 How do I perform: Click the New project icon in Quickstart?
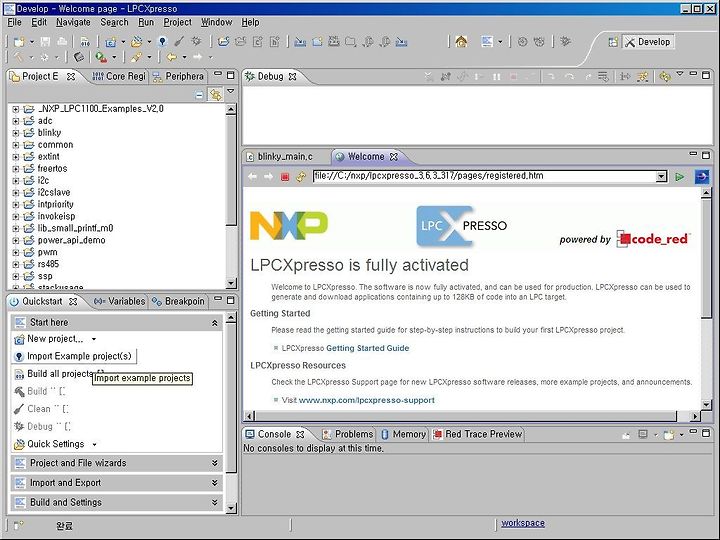19,339
